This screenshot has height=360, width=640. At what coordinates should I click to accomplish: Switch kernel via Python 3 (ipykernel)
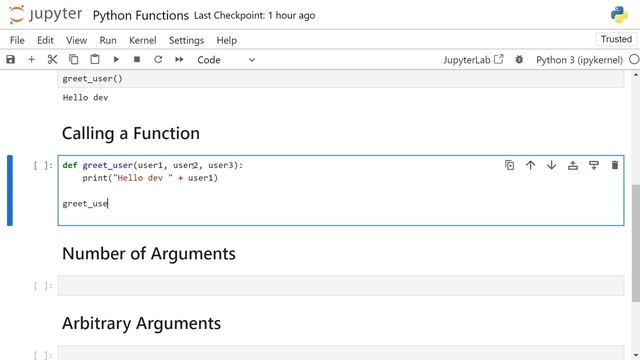tap(579, 60)
